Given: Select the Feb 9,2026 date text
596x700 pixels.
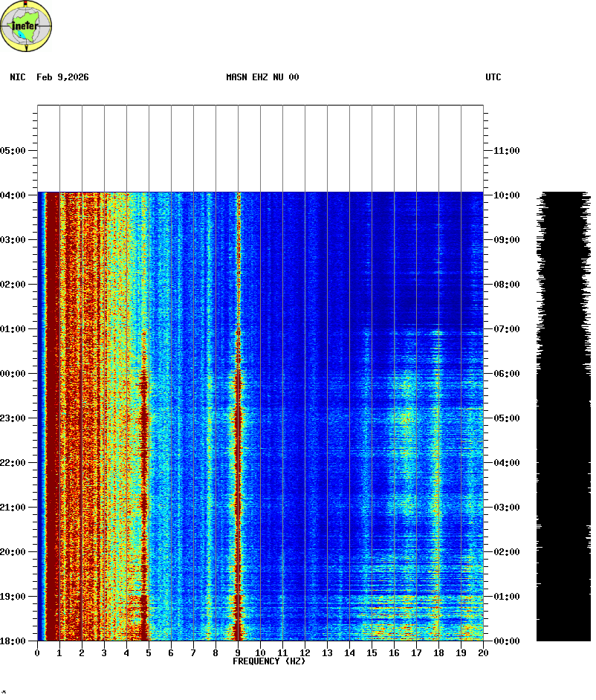Looking at the screenshot, I should (62, 77).
